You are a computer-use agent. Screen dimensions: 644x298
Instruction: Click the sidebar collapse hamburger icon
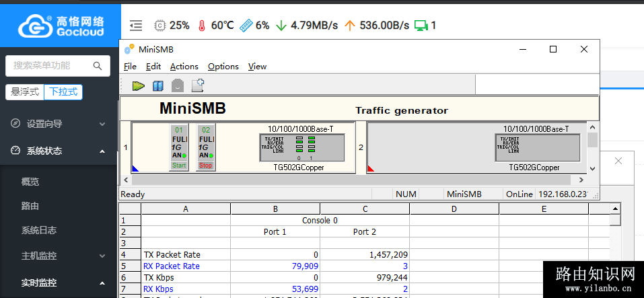pyautogui.click(x=136, y=26)
